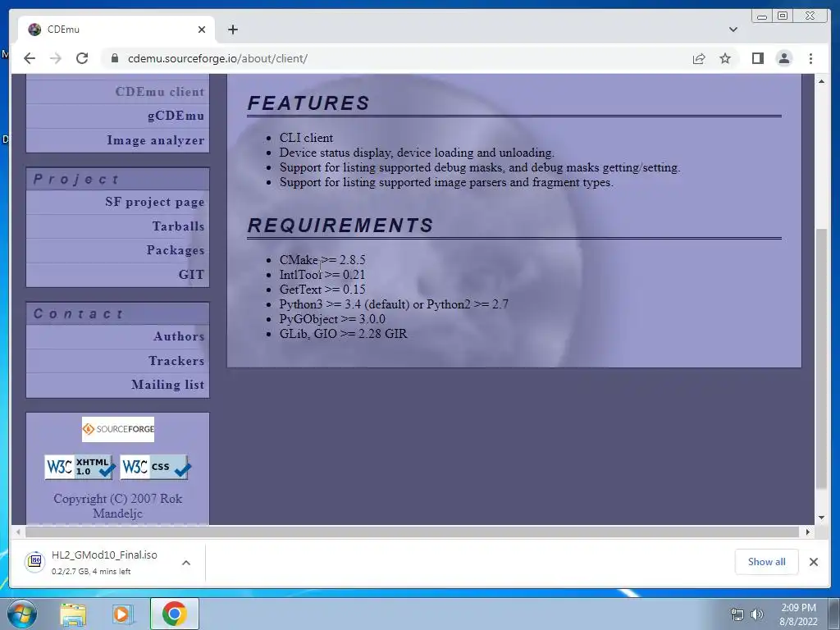Screen dimensions: 840x630
Task: Open the Packages link
Action: pos(176,250)
